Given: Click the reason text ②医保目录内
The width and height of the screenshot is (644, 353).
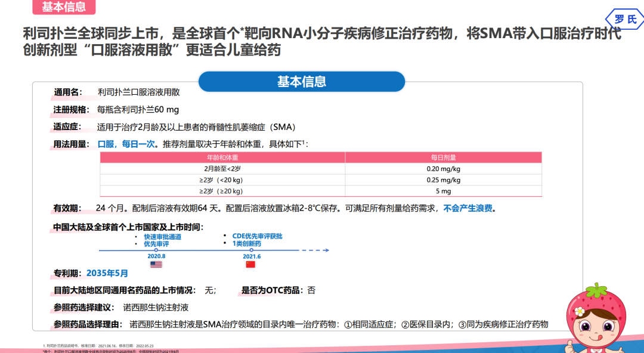Looking at the screenshot, I should tap(427, 324).
